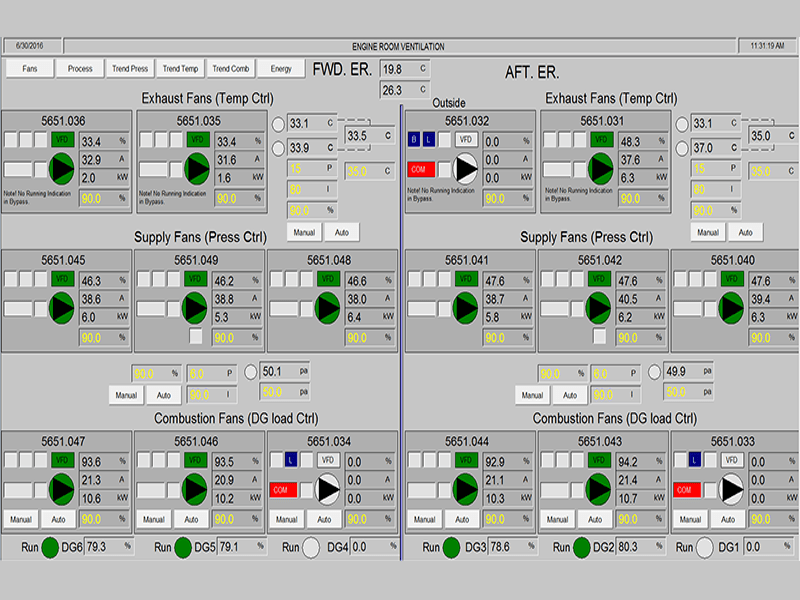
Task: Click fan 5651.036 running symbol
Action: [x=62, y=169]
